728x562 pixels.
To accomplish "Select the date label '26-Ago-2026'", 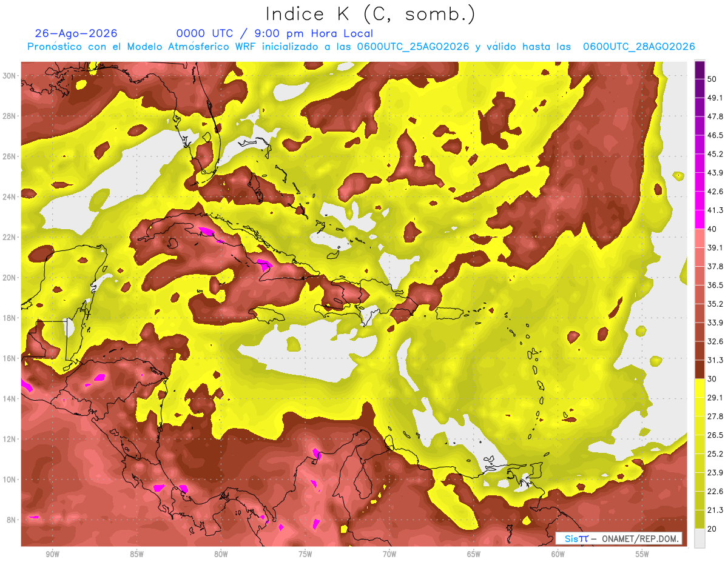I will click(76, 33).
